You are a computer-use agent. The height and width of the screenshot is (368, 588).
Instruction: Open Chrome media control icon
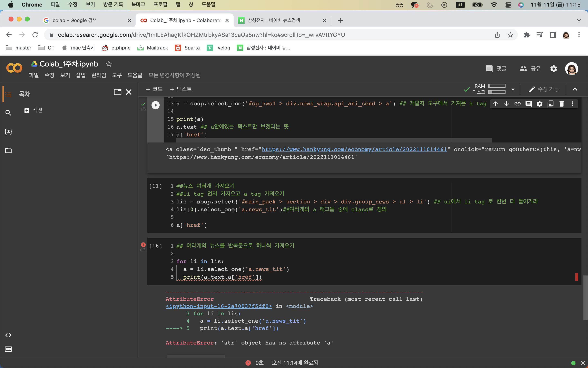point(540,35)
